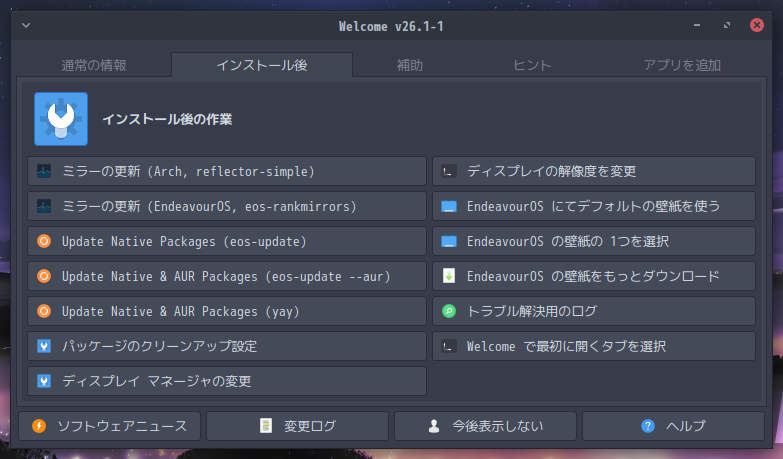Open トラブル解決用のログ
This screenshot has width=783, height=459.
(594, 311)
